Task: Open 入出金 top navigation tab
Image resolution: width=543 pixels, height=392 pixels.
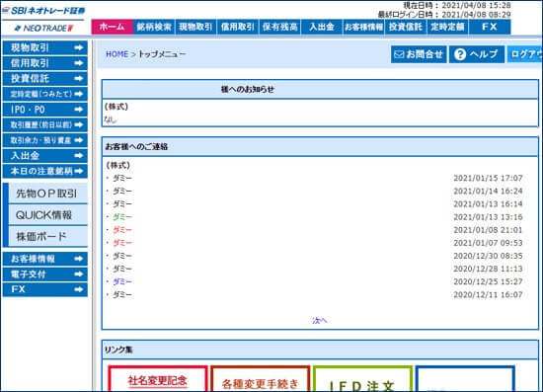Action: pyautogui.click(x=322, y=27)
